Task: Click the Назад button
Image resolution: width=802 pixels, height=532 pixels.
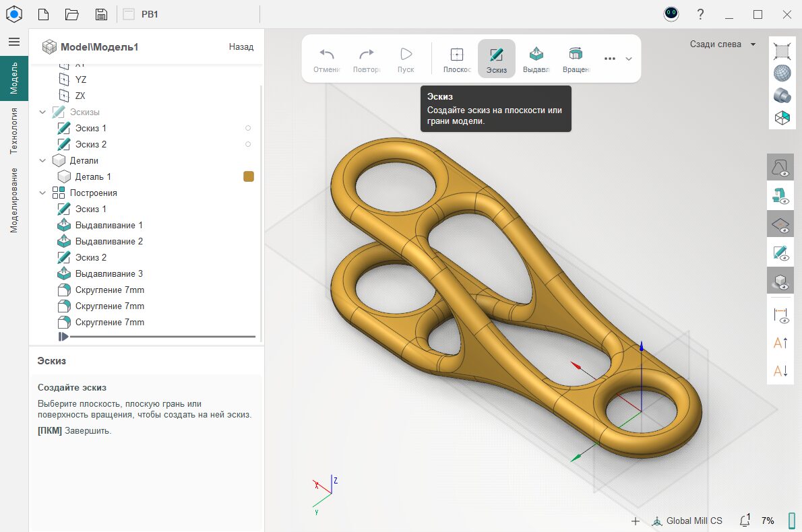Action: [241, 46]
